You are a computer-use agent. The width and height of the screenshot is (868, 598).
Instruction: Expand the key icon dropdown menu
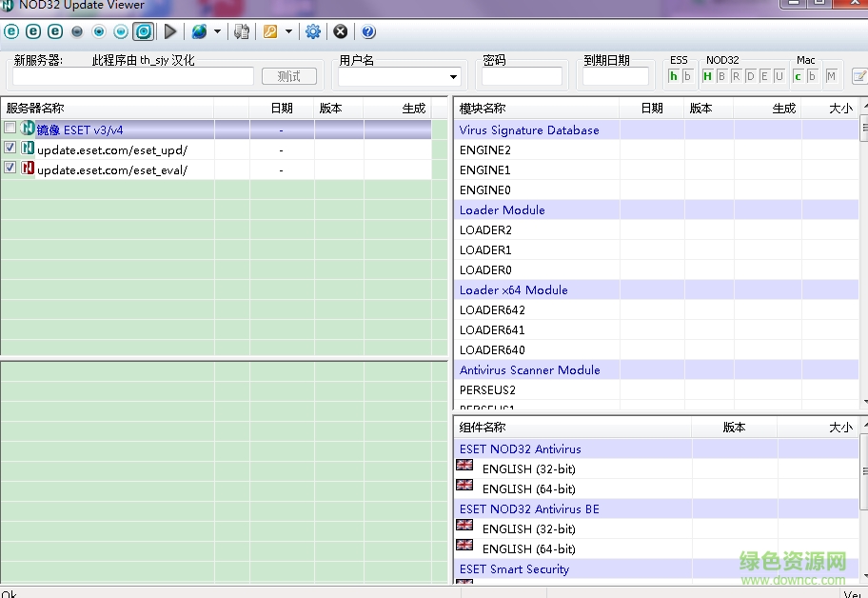pos(288,31)
